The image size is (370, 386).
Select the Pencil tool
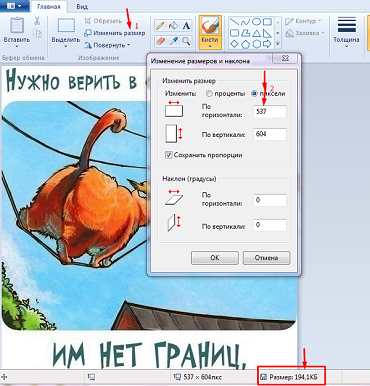tap(160, 26)
